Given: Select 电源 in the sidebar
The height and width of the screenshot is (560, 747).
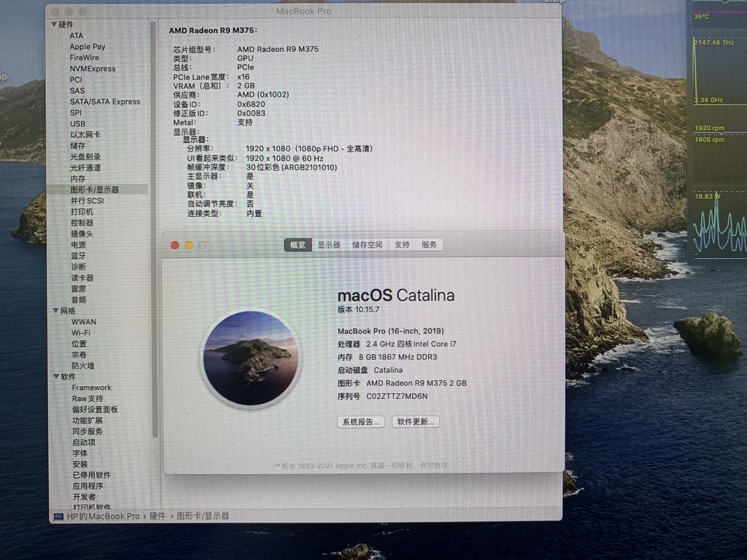Looking at the screenshot, I should [78, 245].
